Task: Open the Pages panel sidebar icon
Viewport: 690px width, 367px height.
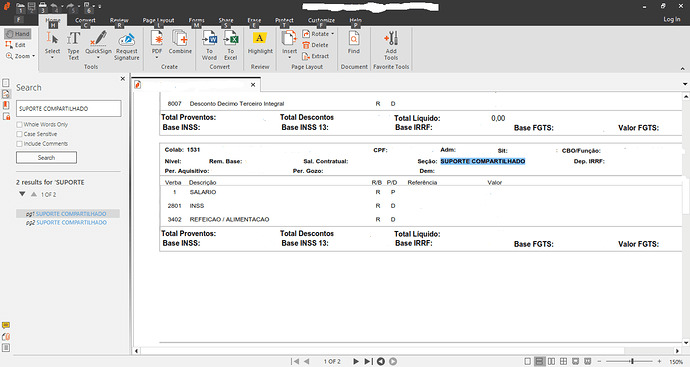Action: click(x=6, y=83)
